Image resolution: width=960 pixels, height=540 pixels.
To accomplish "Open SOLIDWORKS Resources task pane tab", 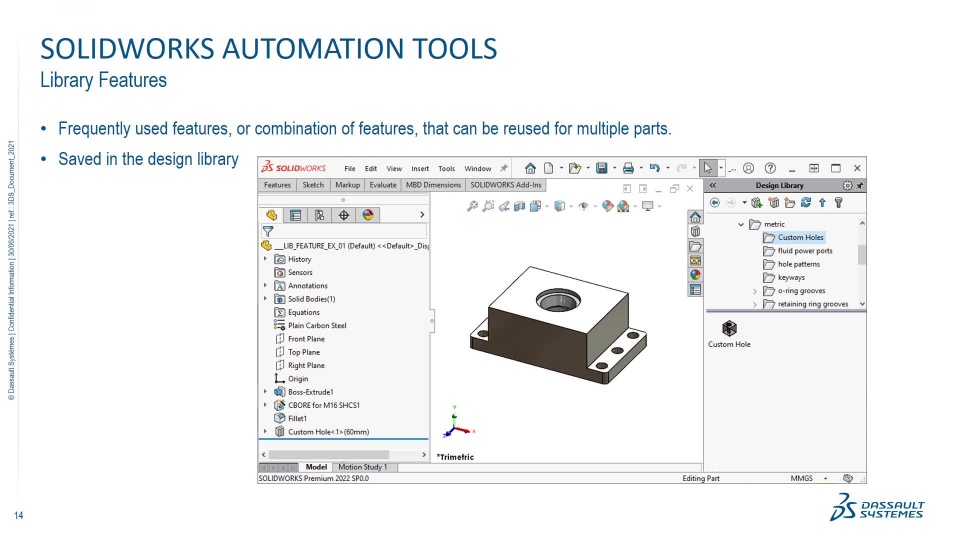I will coord(695,217).
